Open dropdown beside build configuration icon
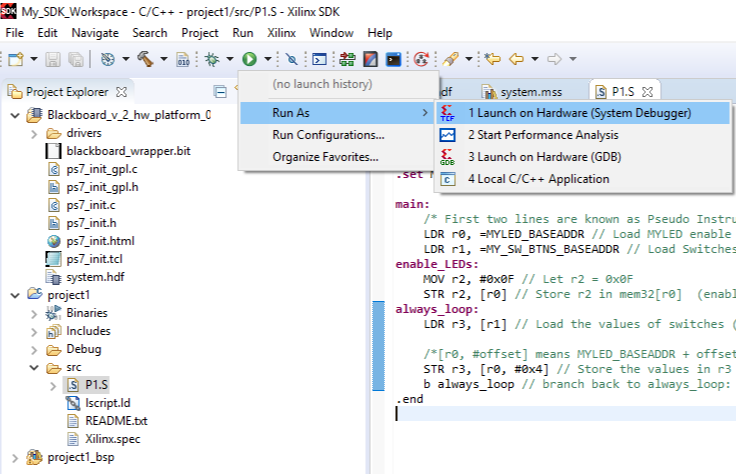Image resolution: width=737 pixels, height=474 pixels. [125, 59]
